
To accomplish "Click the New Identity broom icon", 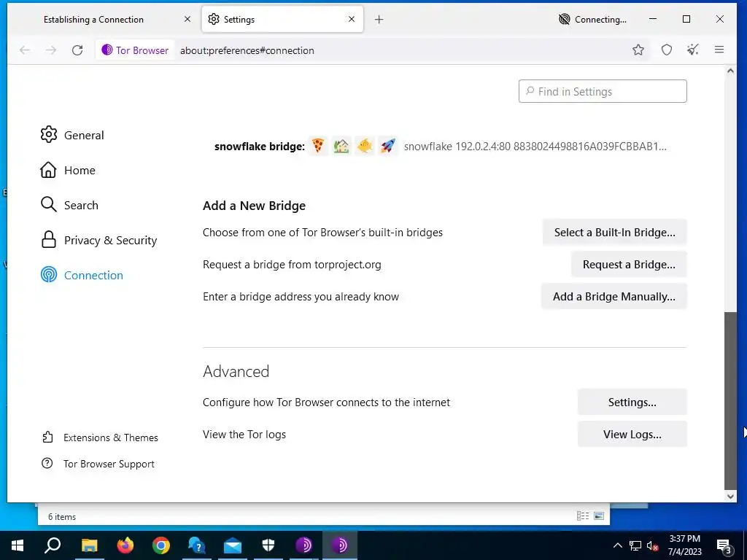I will tap(693, 50).
